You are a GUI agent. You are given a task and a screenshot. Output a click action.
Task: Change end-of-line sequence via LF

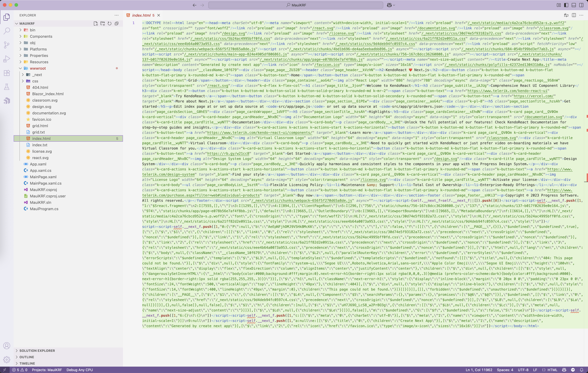535,370
